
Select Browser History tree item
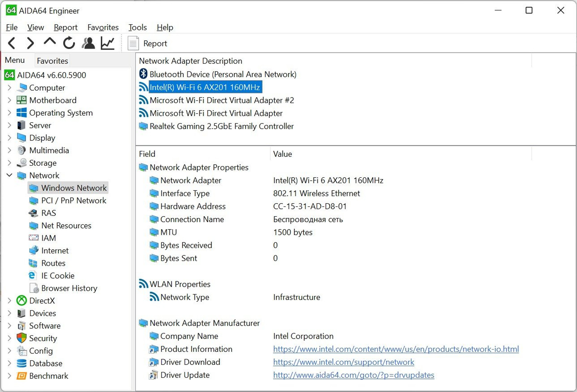69,288
